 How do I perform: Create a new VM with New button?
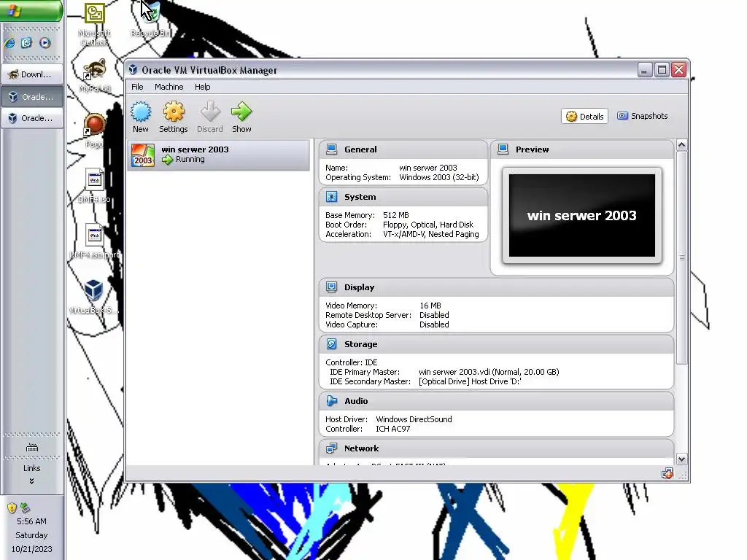coord(141,117)
